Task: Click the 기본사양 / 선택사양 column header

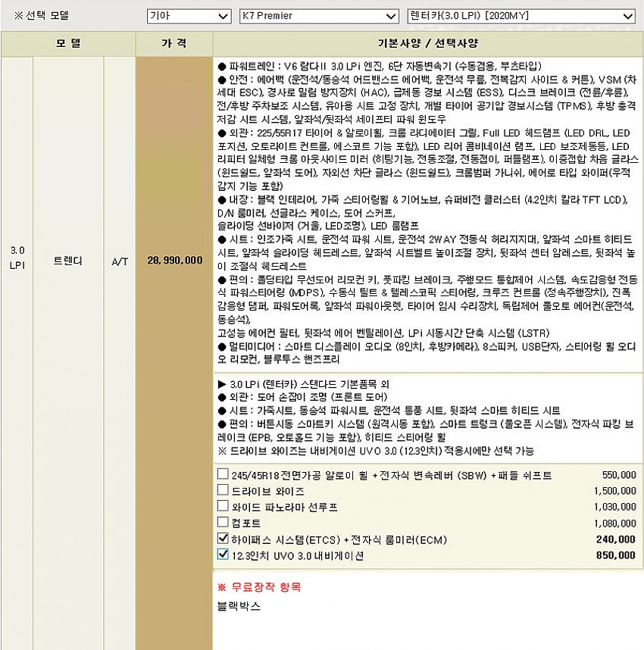Action: pyautogui.click(x=427, y=44)
